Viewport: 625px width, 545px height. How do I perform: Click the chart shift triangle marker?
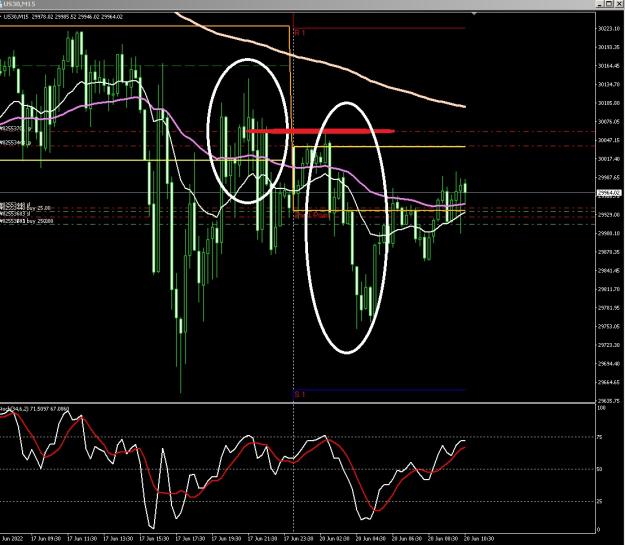pos(474,14)
